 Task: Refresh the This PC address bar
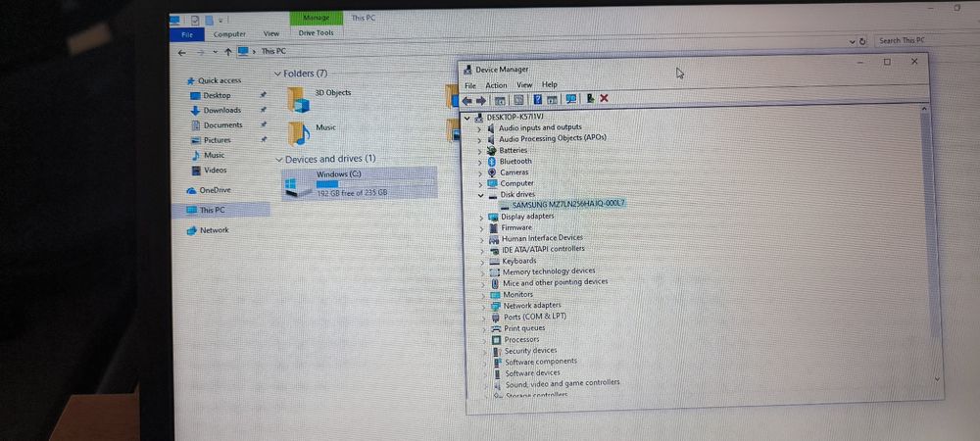[862, 41]
